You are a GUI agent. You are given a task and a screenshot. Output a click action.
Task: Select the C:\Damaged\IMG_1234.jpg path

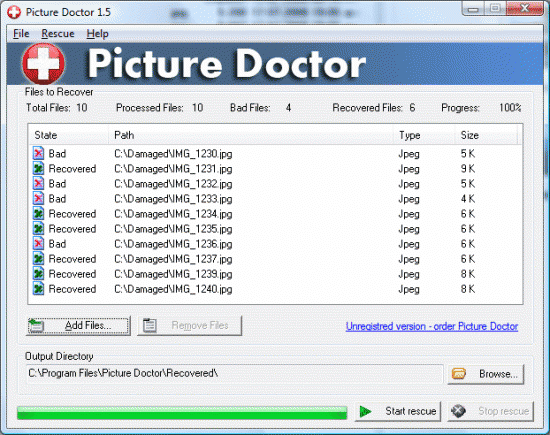[173, 214]
